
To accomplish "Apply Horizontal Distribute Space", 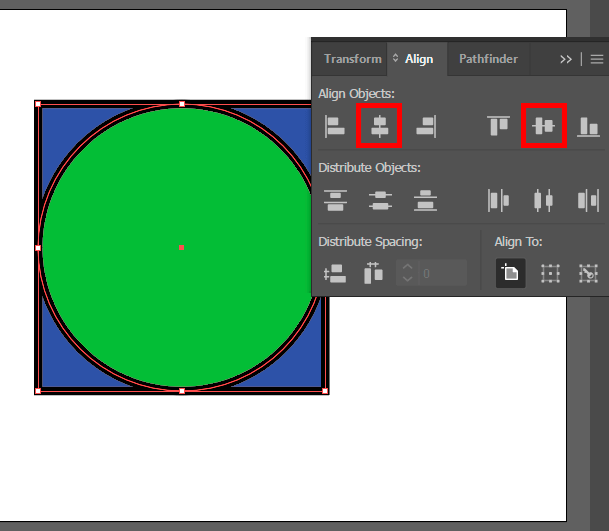I will pyautogui.click(x=373, y=273).
